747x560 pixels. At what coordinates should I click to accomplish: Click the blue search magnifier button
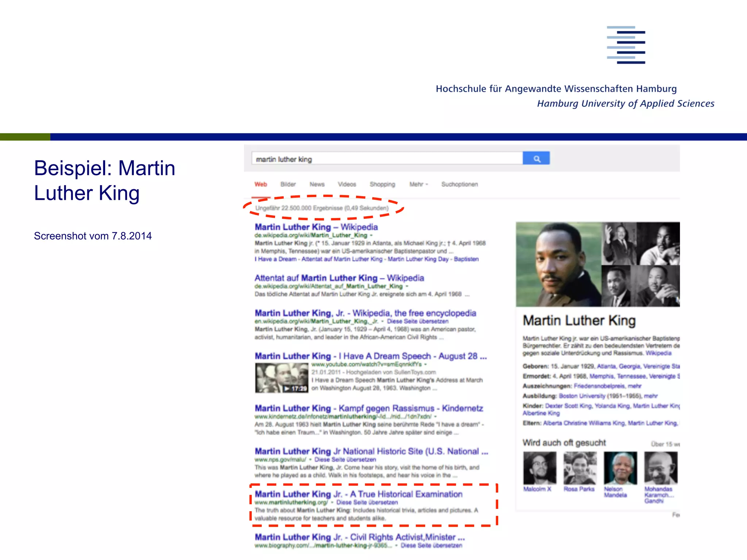pos(536,159)
